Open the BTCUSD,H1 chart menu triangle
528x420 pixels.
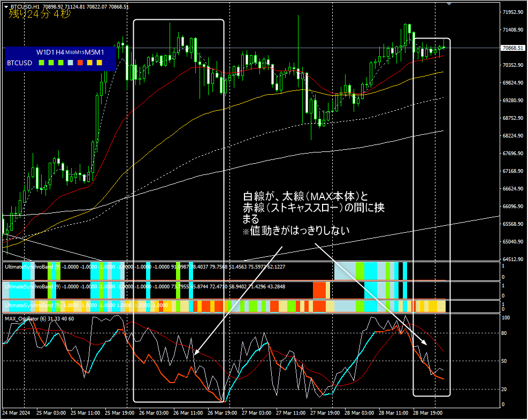coord(6,7)
